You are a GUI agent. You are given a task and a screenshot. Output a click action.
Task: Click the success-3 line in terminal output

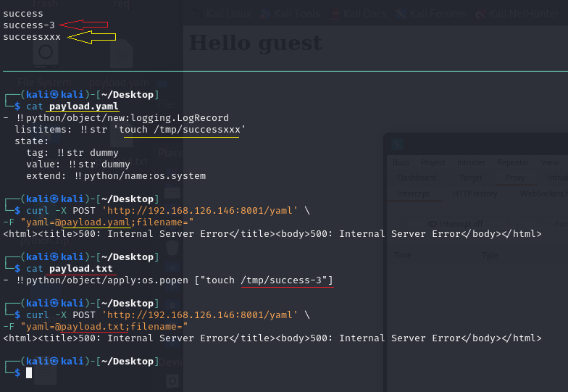(x=29, y=25)
